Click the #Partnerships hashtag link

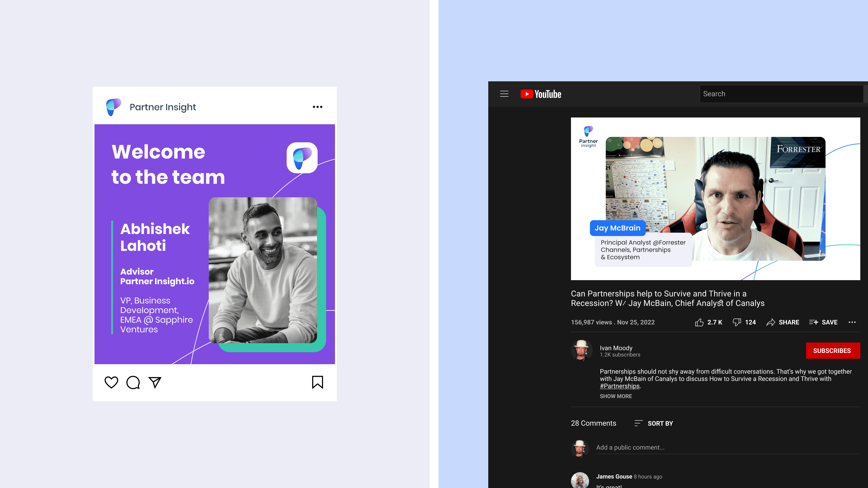click(x=619, y=386)
